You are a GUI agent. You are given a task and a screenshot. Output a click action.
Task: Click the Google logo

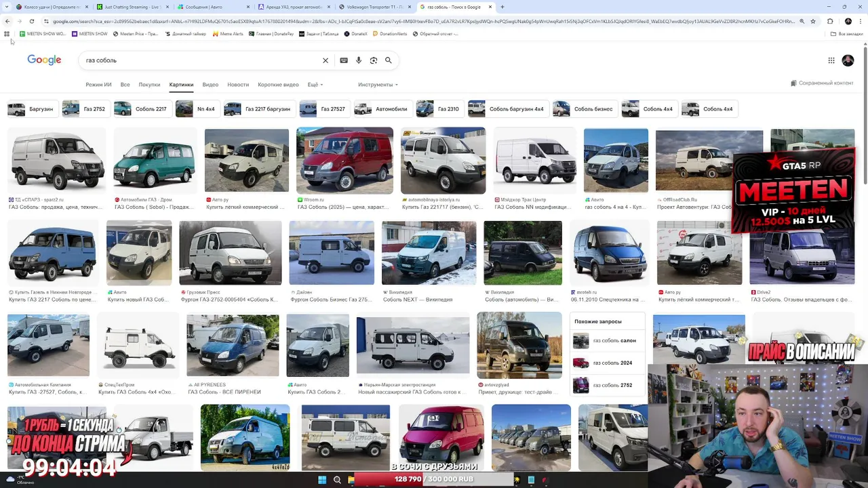click(44, 60)
